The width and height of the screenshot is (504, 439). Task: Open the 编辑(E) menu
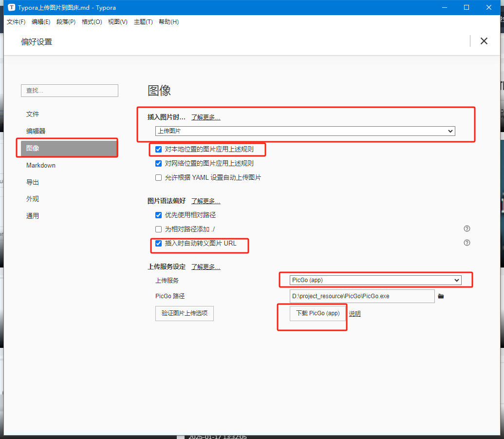pyautogui.click(x=41, y=22)
